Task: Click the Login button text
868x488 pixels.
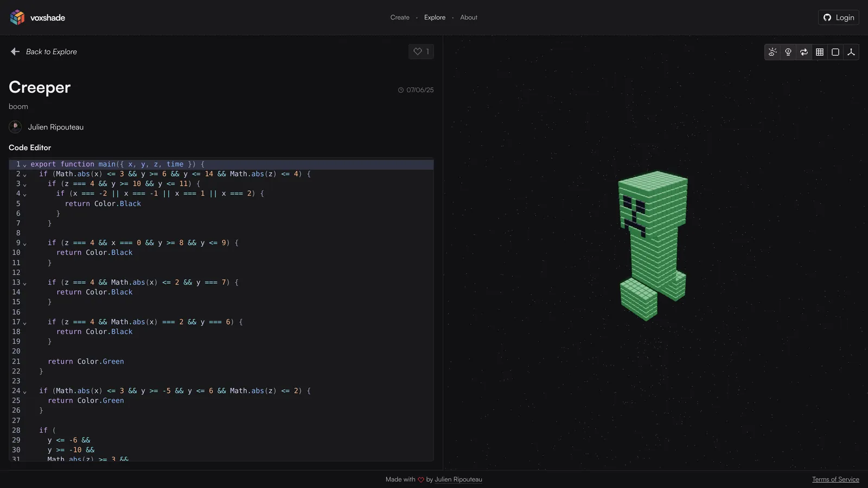Action: [845, 17]
